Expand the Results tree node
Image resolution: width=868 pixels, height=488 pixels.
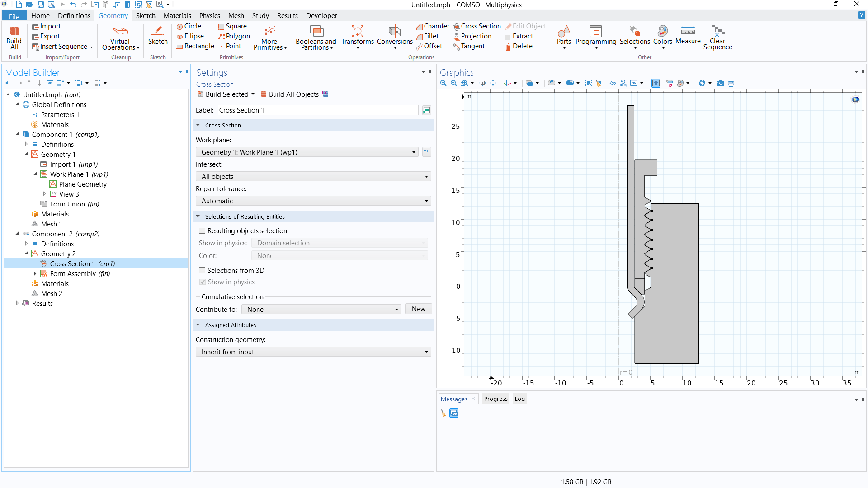point(17,304)
